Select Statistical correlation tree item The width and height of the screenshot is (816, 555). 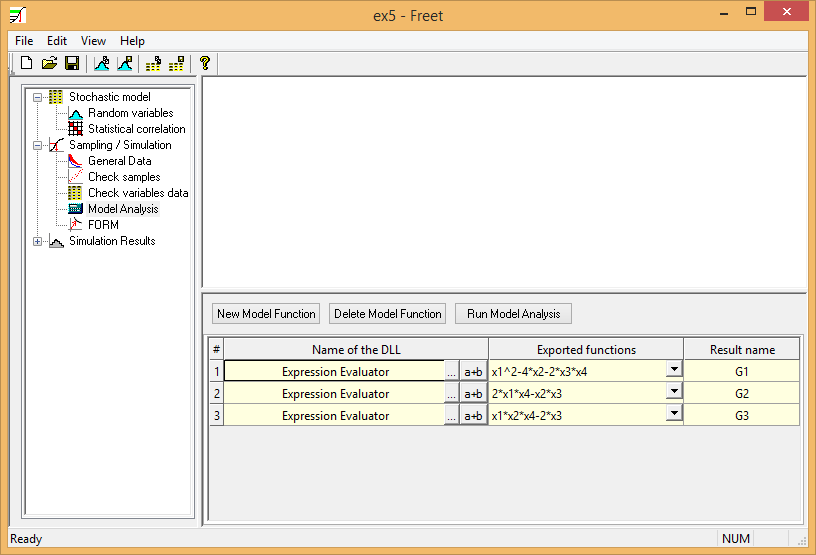click(x=136, y=129)
